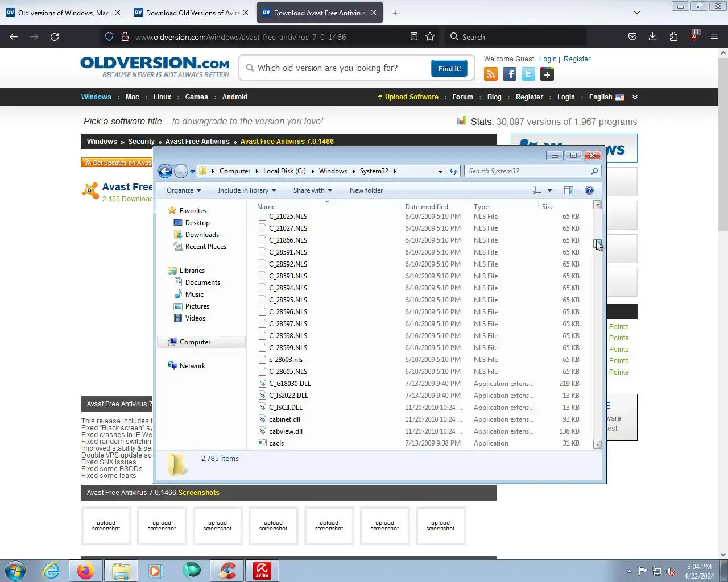Open the recent locations dropdown arrow

click(x=192, y=171)
